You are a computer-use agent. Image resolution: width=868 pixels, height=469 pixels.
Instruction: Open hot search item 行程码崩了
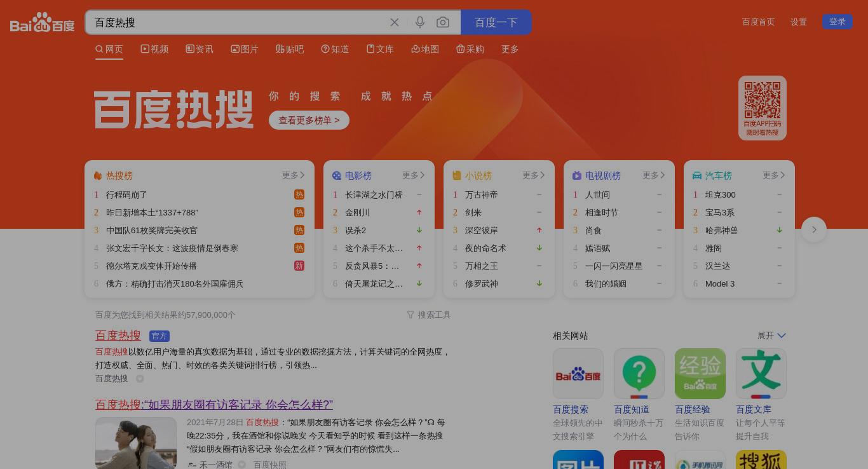pos(126,194)
